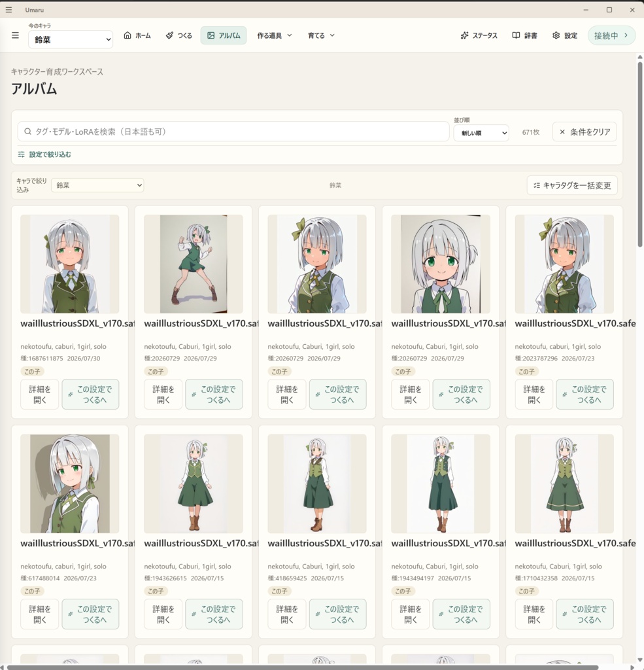Click この設定でつくるへ for seed 418659425 card
This screenshot has height=670, width=644.
click(x=338, y=614)
